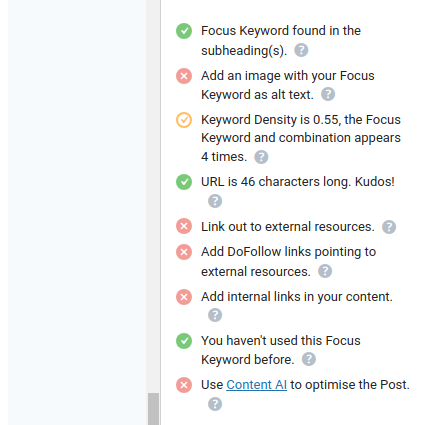422x425 pixels.
Task: Click red cross beside Link out to external
Action: 184,226
